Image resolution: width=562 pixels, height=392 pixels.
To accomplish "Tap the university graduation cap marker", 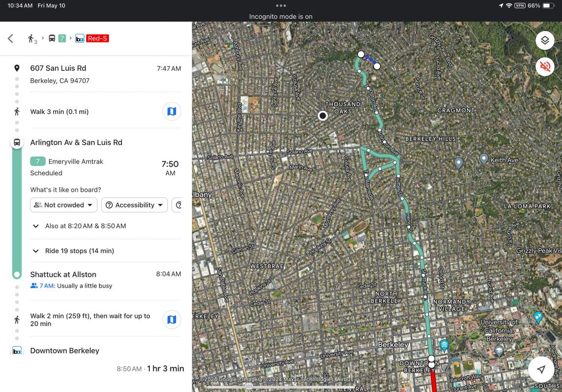I will [x=498, y=351].
